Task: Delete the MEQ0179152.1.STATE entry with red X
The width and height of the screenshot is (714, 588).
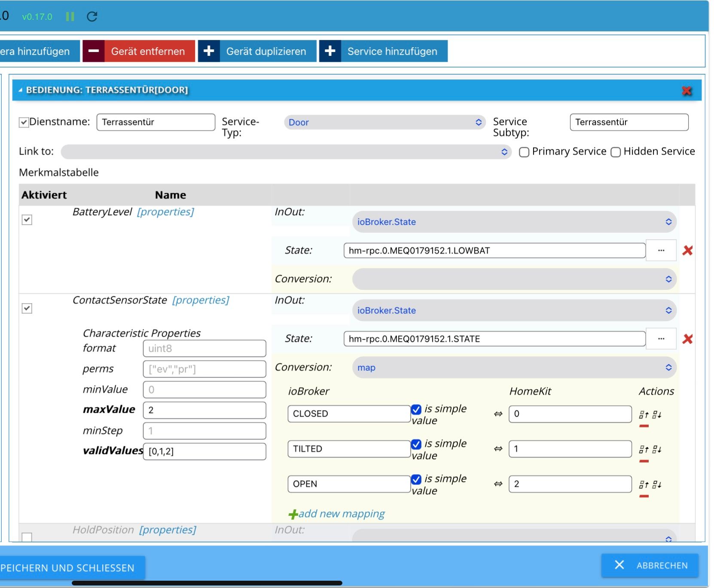Action: (687, 339)
